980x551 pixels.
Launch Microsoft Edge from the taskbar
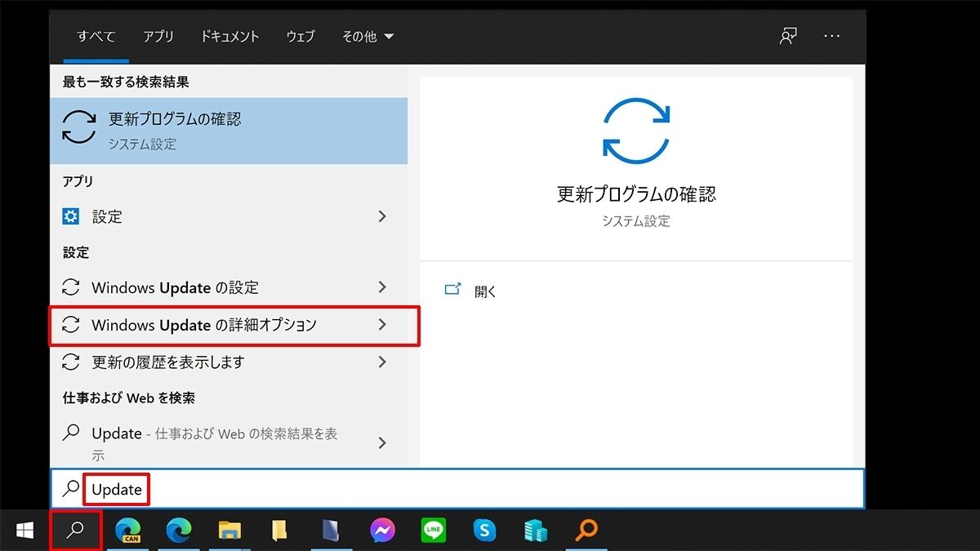click(178, 531)
